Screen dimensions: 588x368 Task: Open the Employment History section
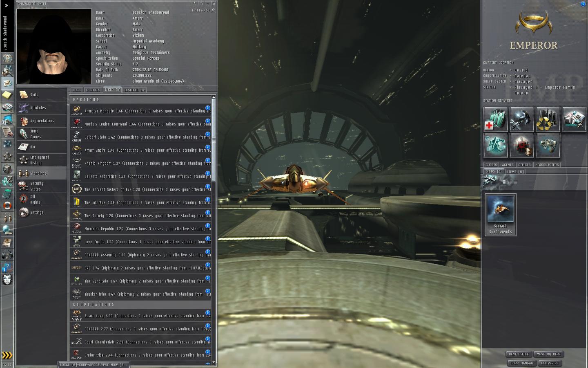click(x=42, y=160)
